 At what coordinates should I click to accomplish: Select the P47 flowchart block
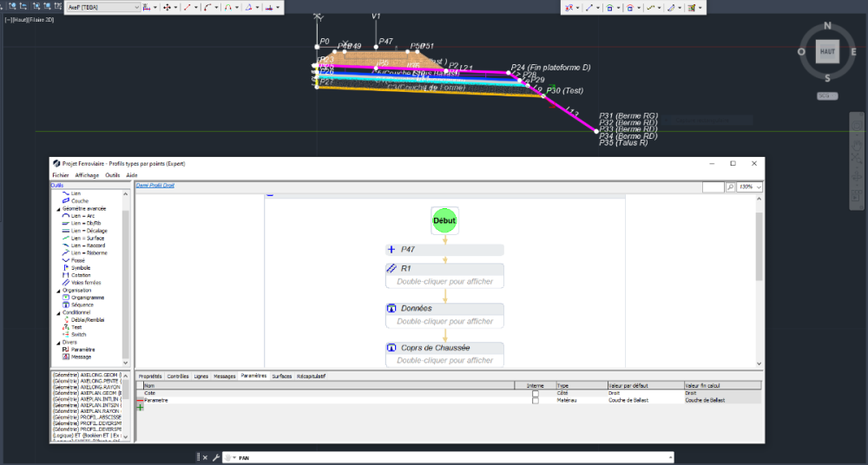444,250
